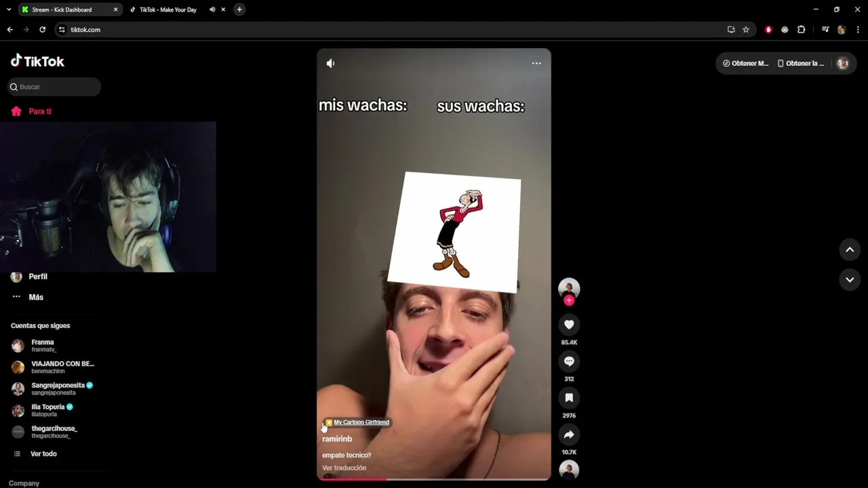Like the video with the heart icon
The width and height of the screenshot is (868, 488).
569,325
